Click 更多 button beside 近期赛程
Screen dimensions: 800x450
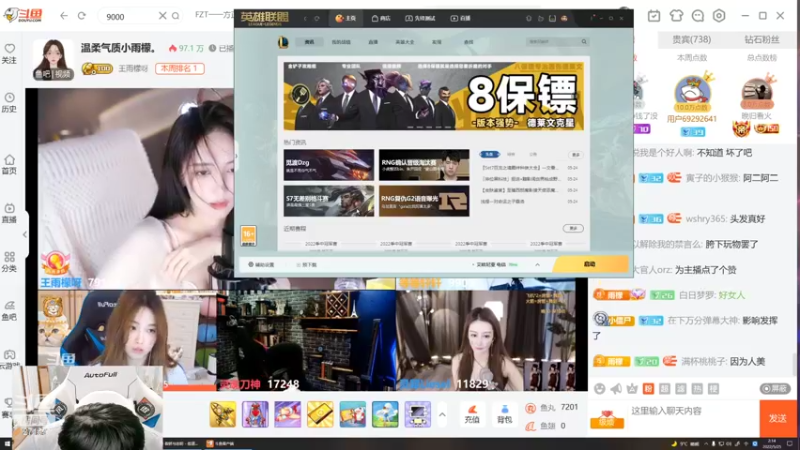pos(573,229)
